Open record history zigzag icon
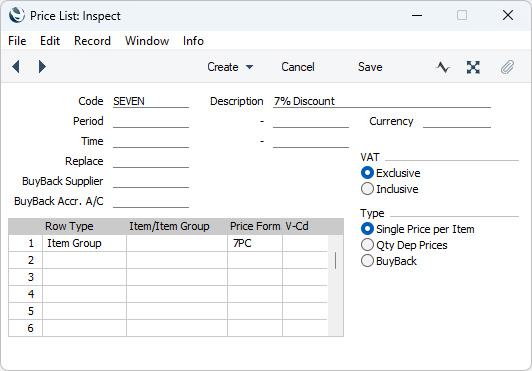532x371 pixels. click(x=442, y=67)
